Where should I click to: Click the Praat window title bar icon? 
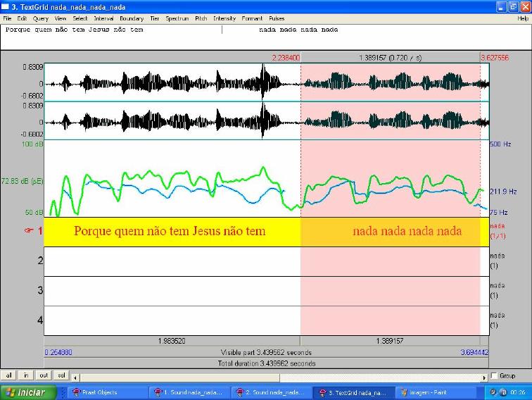pyautogui.click(x=5, y=7)
